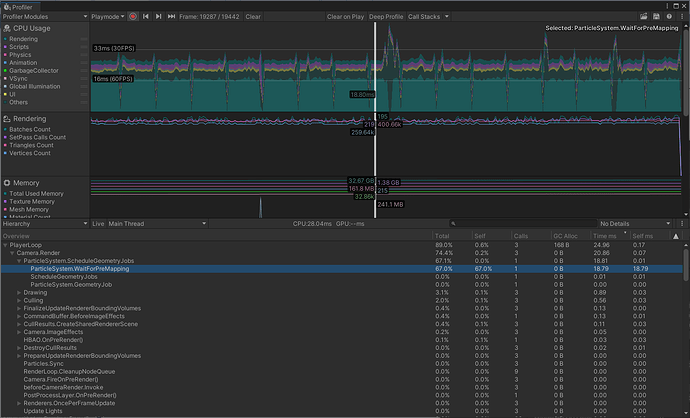Viewport: 690px width, 418px height.
Task: Open profiler help icon
Action: (x=669, y=17)
